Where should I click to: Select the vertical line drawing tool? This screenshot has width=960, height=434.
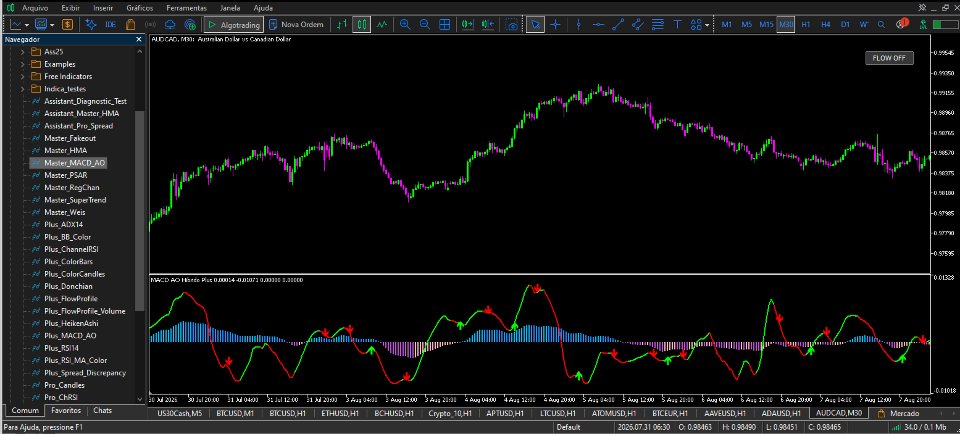click(579, 24)
